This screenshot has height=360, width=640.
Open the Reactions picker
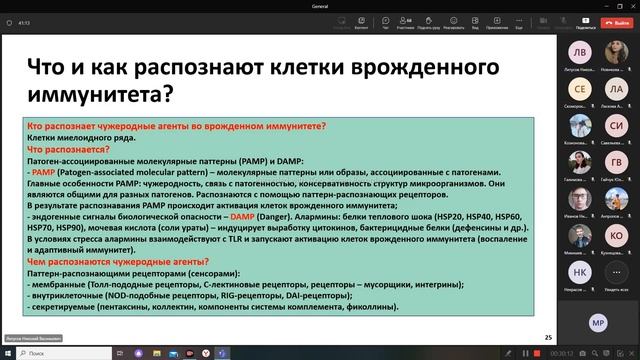[453, 23]
